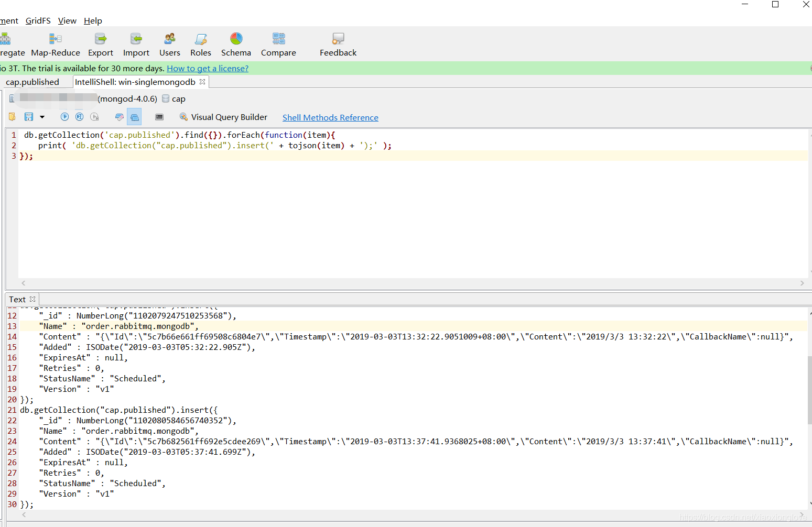The height and width of the screenshot is (527, 812).
Task: Open the Schema analyzer tool
Action: [236, 44]
